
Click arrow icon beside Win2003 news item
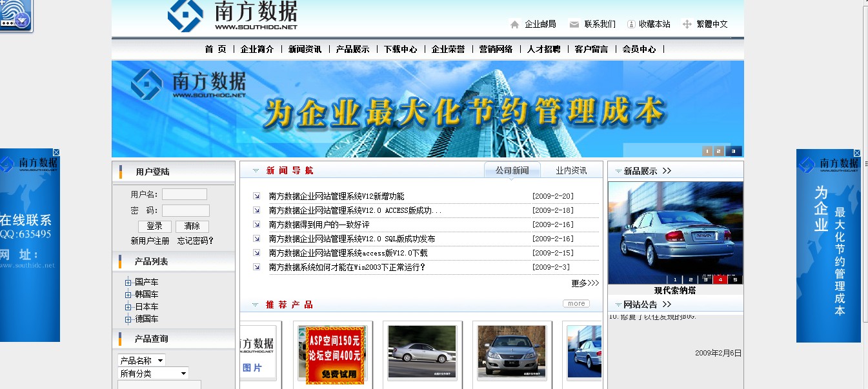click(x=256, y=267)
